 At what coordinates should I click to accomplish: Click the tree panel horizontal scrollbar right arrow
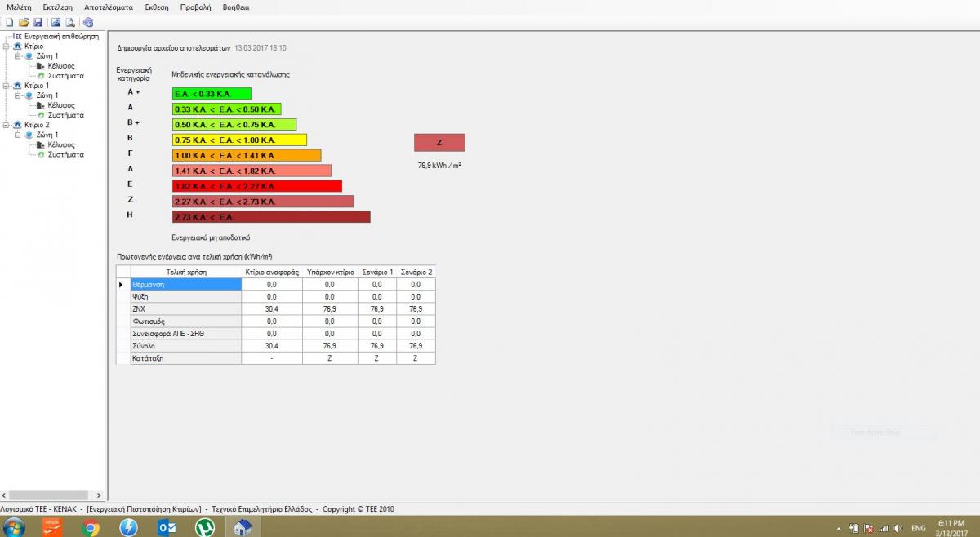click(x=100, y=495)
